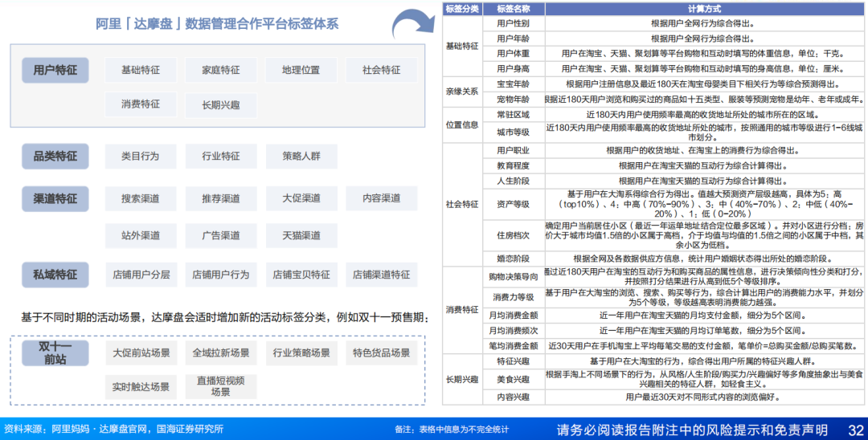Select the 用户特征 category label box
Screen dimensions: 868x440
(55, 70)
